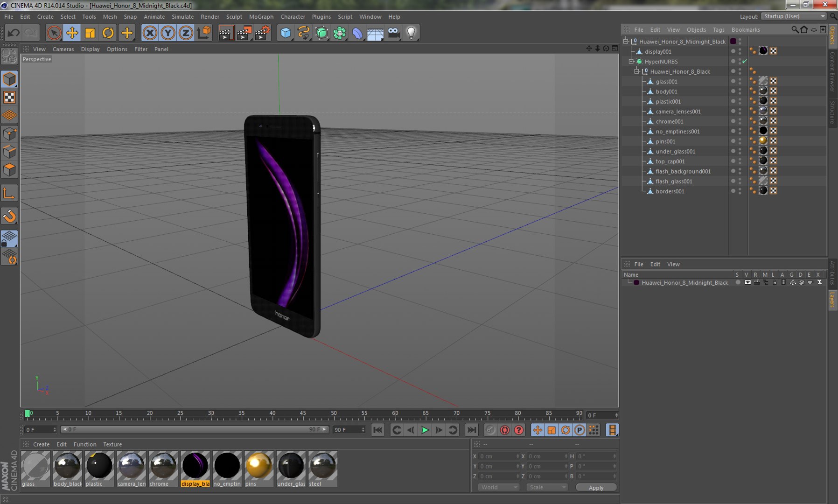838x504 pixels.
Task: Switch to Content Browser side tab
Action: [x=832, y=72]
